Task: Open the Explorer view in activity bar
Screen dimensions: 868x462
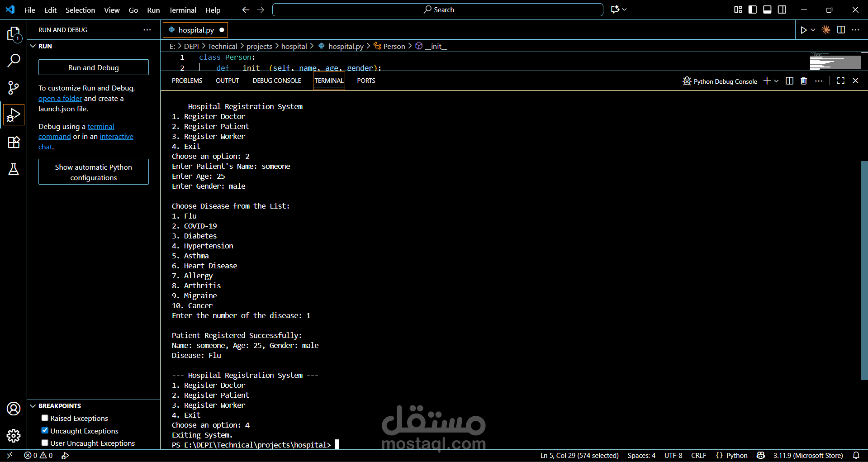Action: [14, 34]
